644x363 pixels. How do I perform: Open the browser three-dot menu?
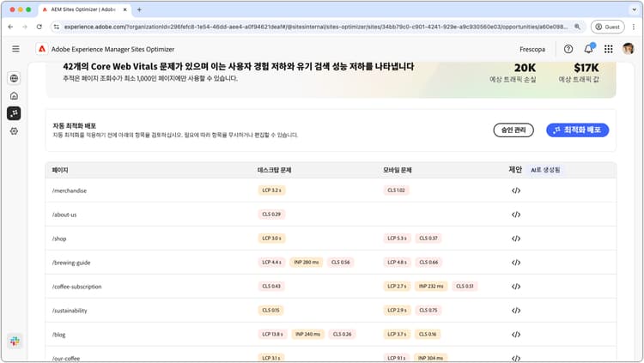(634, 27)
